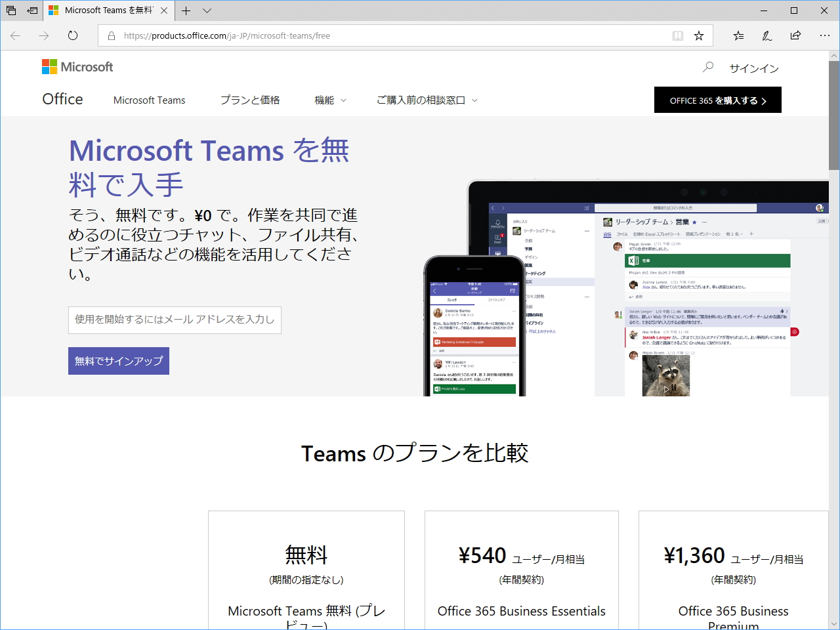Click the ¥1,360 price
840x630 pixels.
pos(694,556)
